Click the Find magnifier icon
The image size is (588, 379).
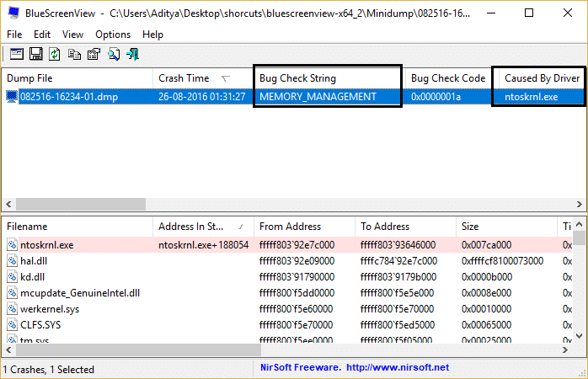click(114, 54)
